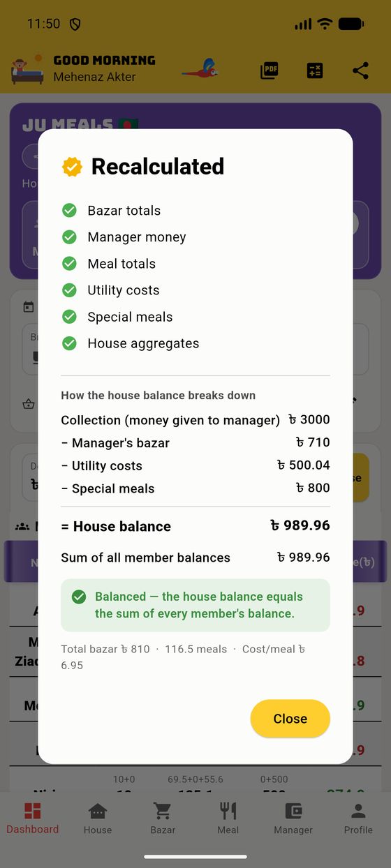Tap the House balance total row
This screenshot has height=868, width=391.
195,526
